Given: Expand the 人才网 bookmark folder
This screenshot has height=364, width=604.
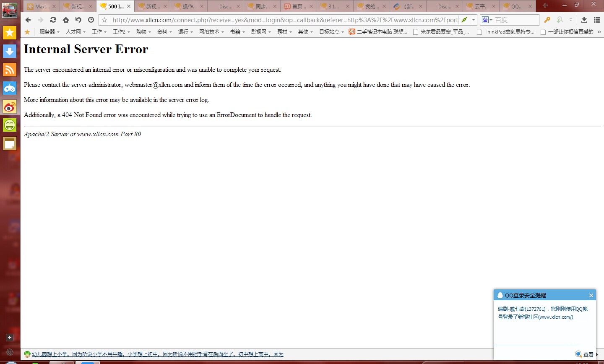Looking at the screenshot, I should [75, 32].
